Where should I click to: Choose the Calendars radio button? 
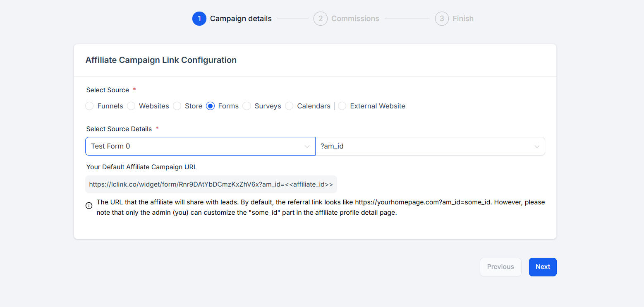pos(289,106)
